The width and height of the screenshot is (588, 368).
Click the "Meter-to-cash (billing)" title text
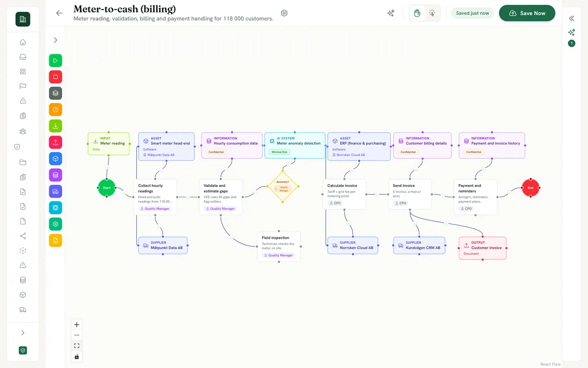tap(124, 9)
